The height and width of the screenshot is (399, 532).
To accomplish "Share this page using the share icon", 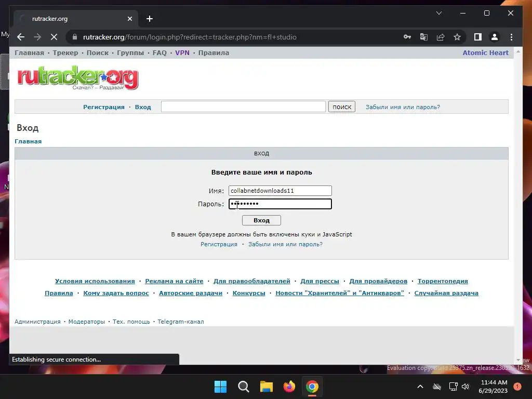I will point(441,37).
